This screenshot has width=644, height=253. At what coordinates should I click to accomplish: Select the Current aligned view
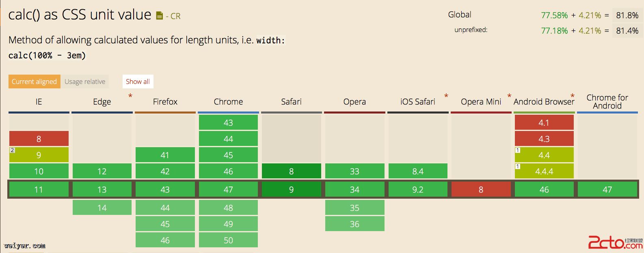click(34, 81)
